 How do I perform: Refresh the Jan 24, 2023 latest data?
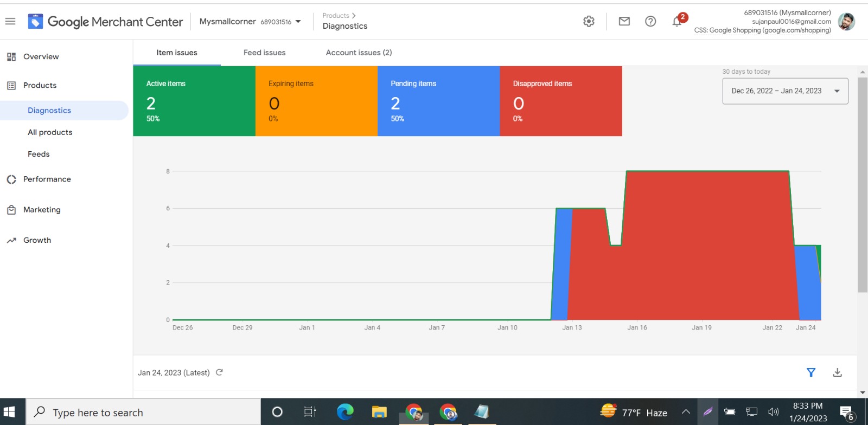(219, 372)
